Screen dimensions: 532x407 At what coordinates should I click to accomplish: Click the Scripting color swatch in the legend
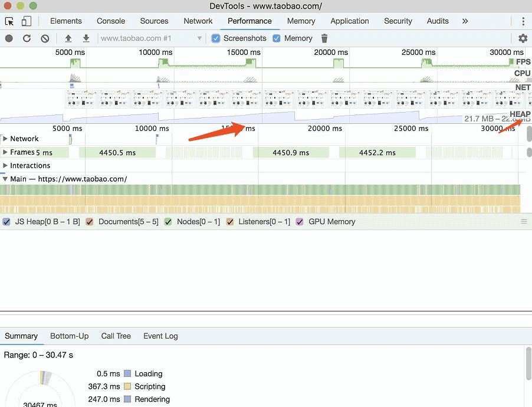point(127,386)
